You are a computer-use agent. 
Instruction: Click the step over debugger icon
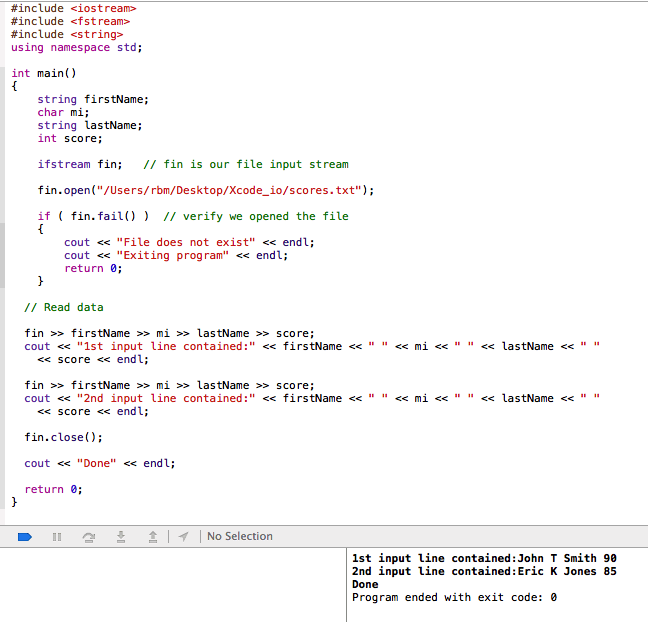point(89,537)
